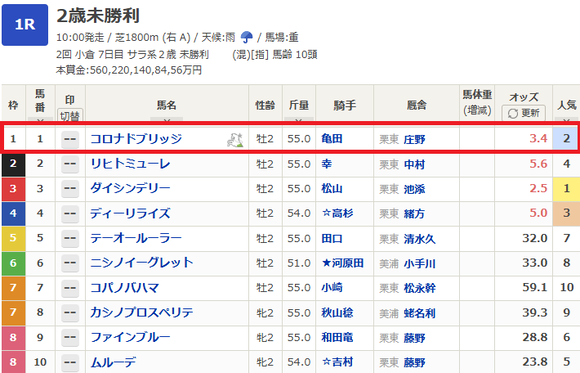Open jockey 和田竜 profile link

(x=337, y=337)
